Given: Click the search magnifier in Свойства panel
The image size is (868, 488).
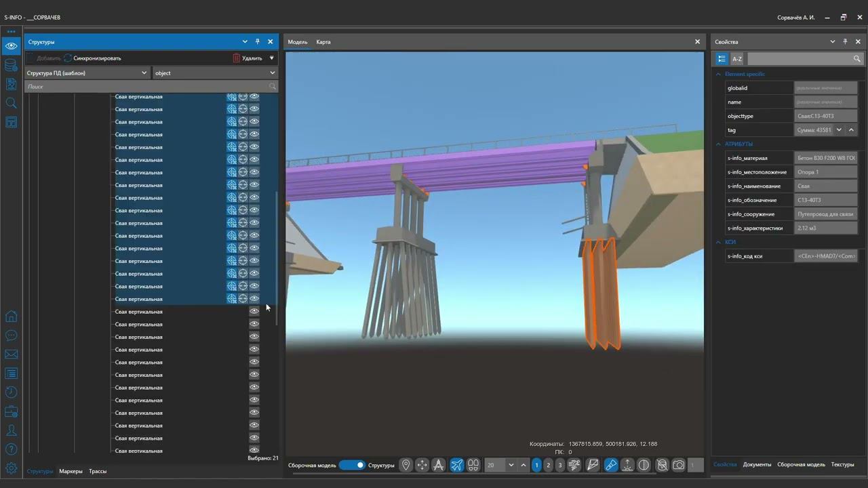Looking at the screenshot, I should [856, 59].
